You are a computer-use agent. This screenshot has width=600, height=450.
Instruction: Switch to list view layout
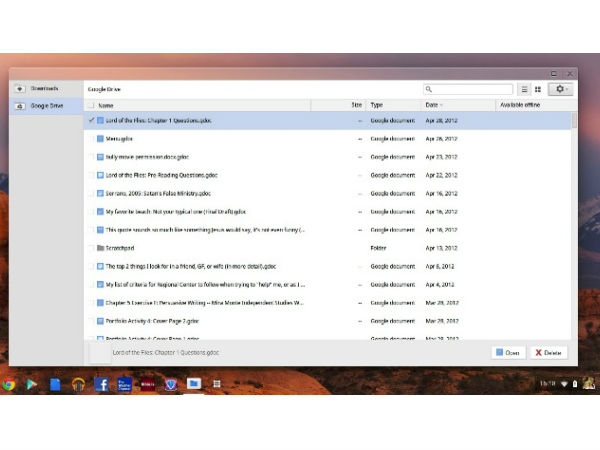(x=523, y=89)
